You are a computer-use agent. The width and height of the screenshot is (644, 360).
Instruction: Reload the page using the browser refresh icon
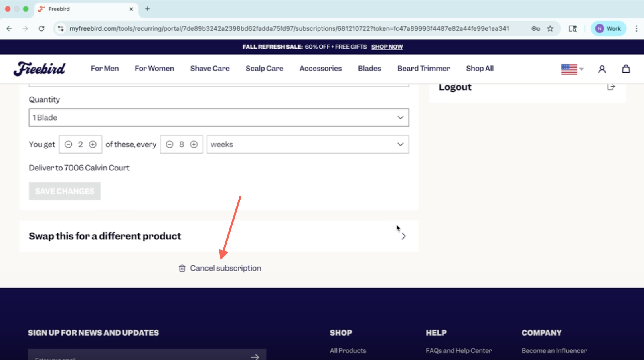(x=41, y=28)
